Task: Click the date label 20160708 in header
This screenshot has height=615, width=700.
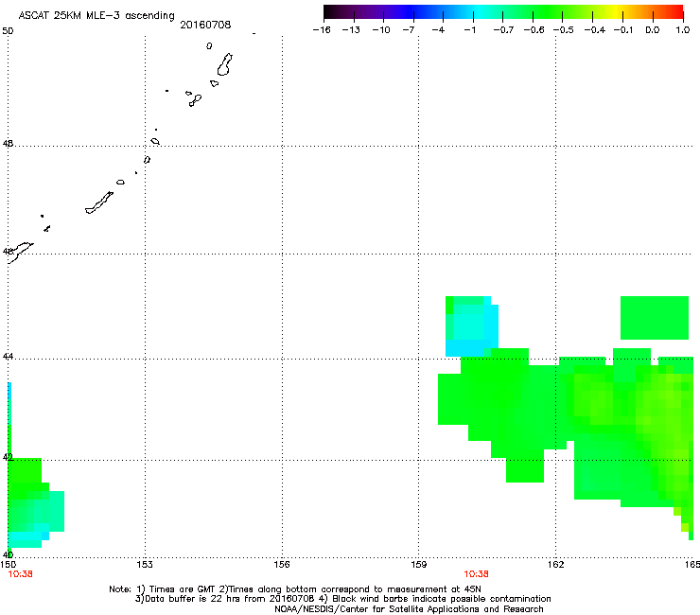Action: [x=205, y=25]
